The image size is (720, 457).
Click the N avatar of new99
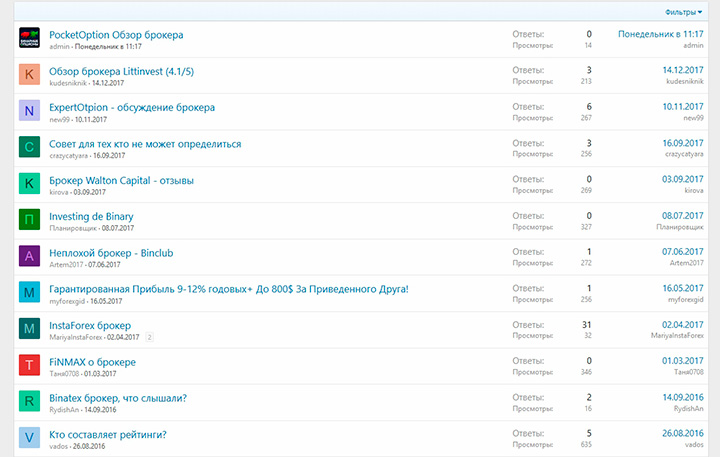tap(30, 111)
